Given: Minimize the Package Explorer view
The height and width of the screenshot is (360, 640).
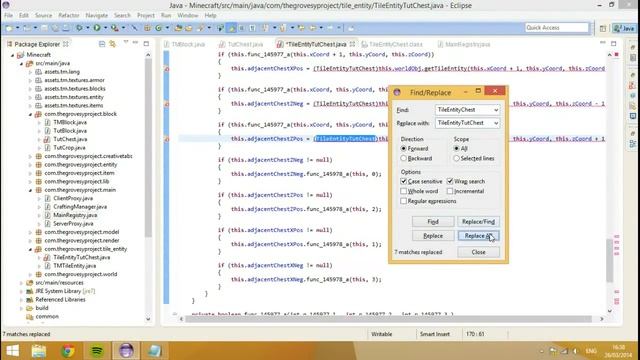Looking at the screenshot, I should (135, 42).
